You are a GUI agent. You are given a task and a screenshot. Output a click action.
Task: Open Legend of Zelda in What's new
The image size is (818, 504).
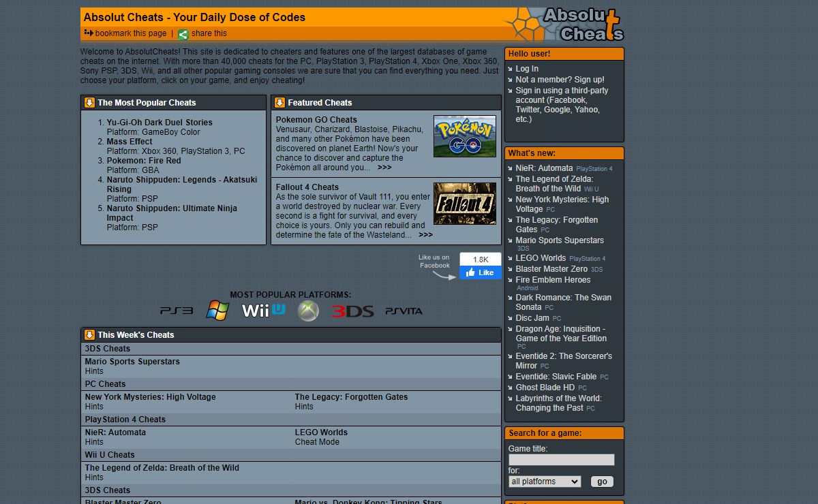tap(554, 184)
